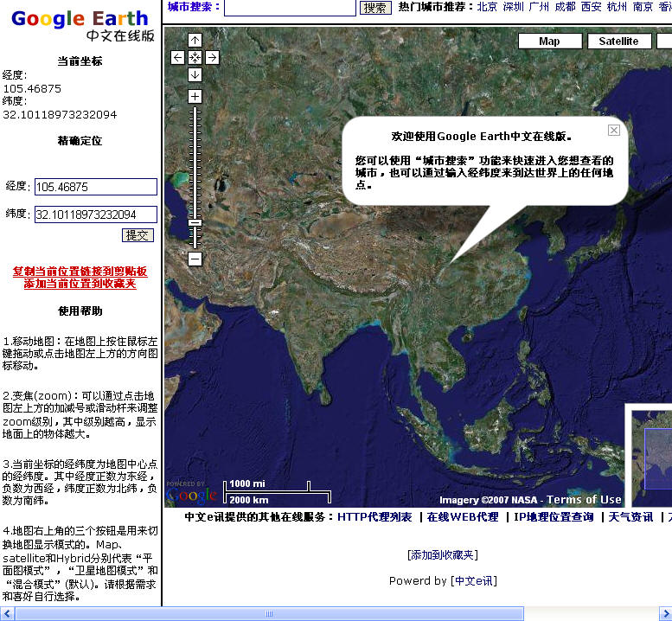Screen dimensions: 672x621
Task: Click the 精确定位 heading
Action: point(80,141)
